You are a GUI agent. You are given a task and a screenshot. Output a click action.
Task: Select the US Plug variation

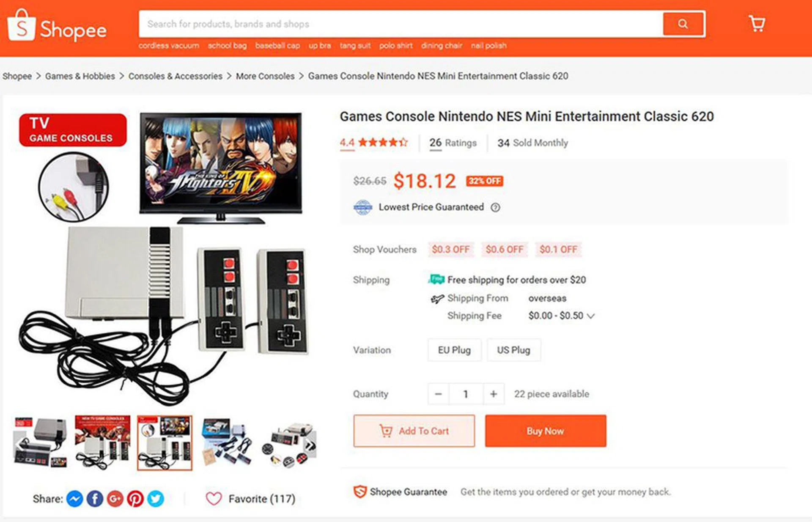[x=513, y=350]
